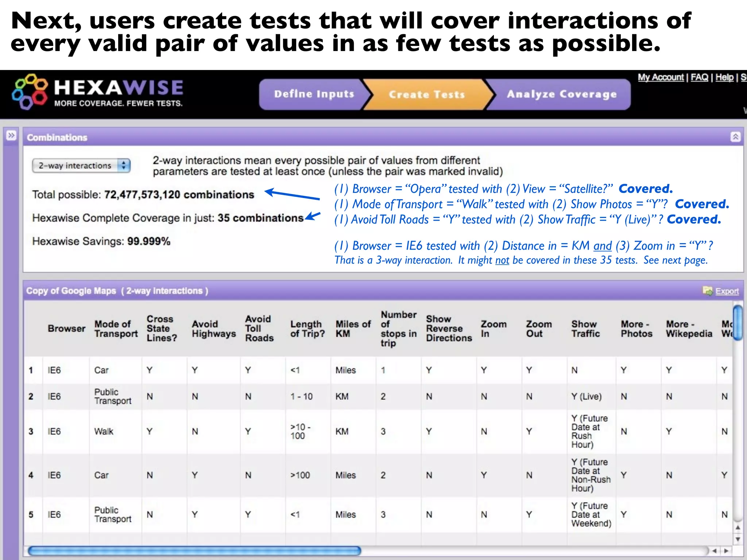The height and width of the screenshot is (560, 747).
Task: Click the 'Combinations' panel title
Action: [x=57, y=137]
